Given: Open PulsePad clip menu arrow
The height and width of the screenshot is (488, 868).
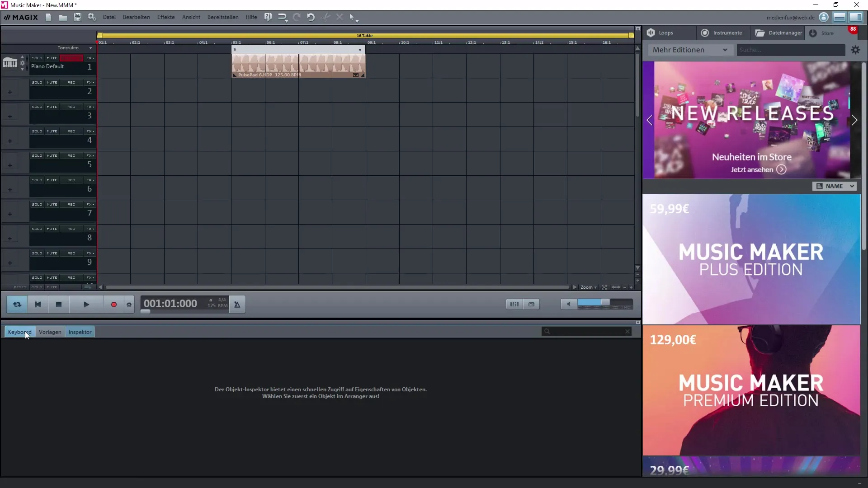Looking at the screenshot, I should (356, 75).
